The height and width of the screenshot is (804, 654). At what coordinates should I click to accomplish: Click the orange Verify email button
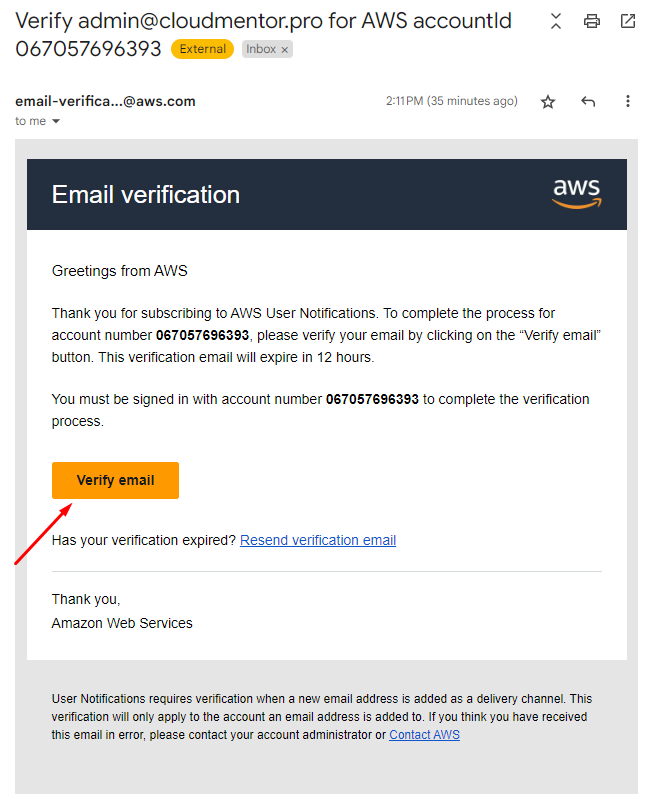[x=115, y=480]
